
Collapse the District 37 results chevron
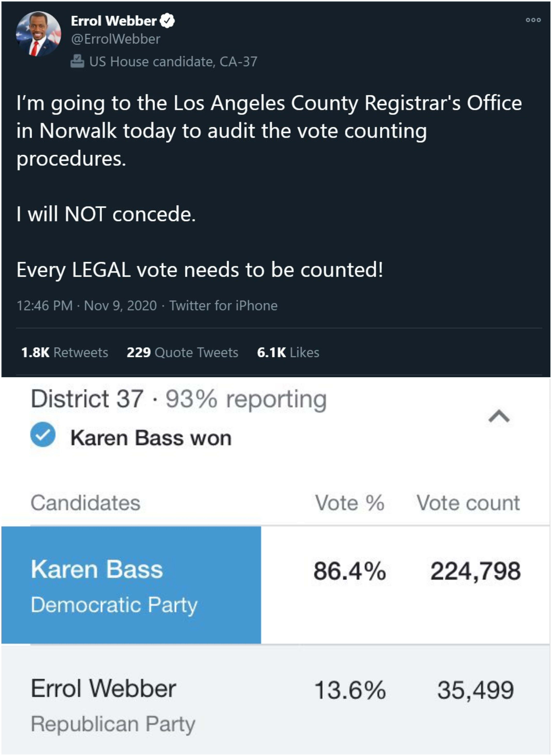pos(499,416)
